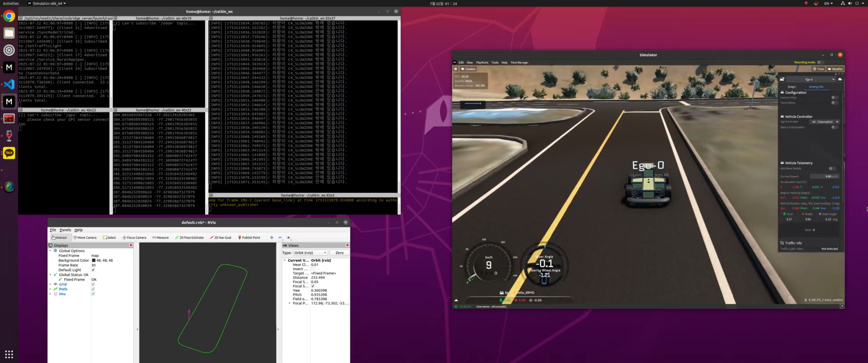Switch to the Graph tab in Simulator
Viewport: 868px width, 363px height.
coord(792,87)
